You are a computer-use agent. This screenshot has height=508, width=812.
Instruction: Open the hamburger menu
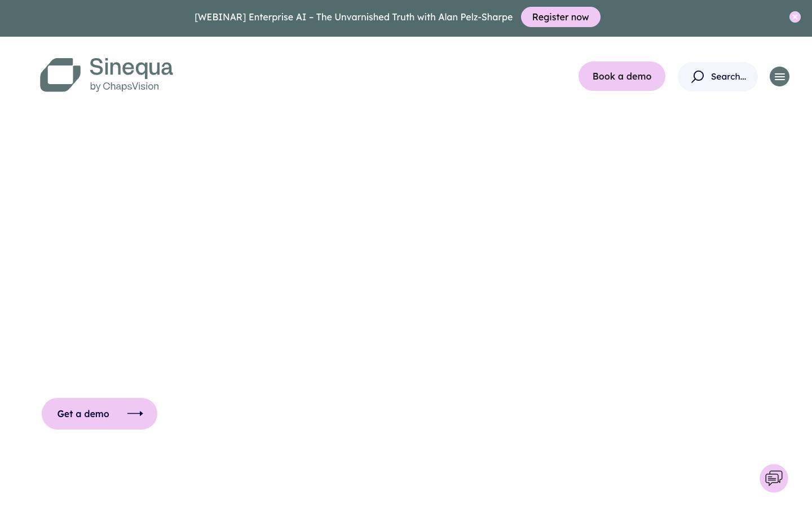tap(779, 77)
